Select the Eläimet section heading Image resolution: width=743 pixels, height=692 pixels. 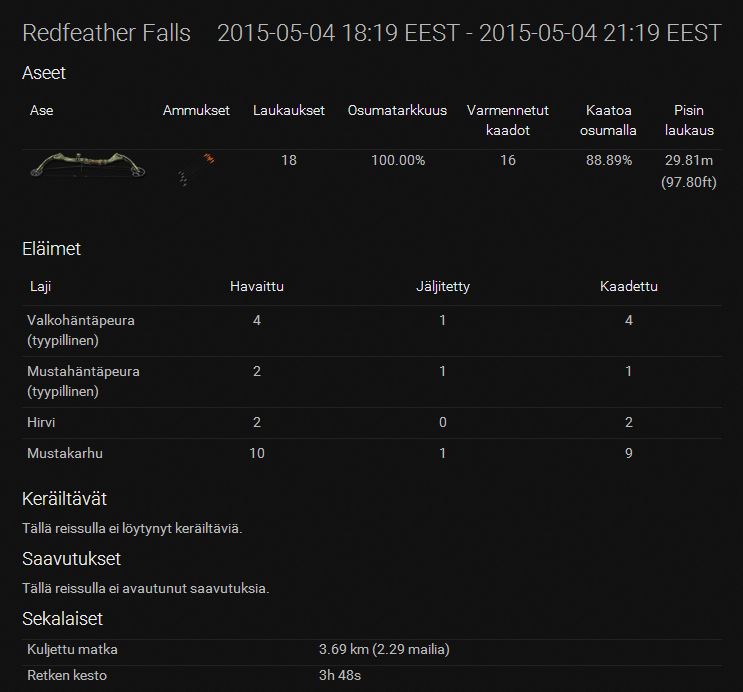point(51,249)
